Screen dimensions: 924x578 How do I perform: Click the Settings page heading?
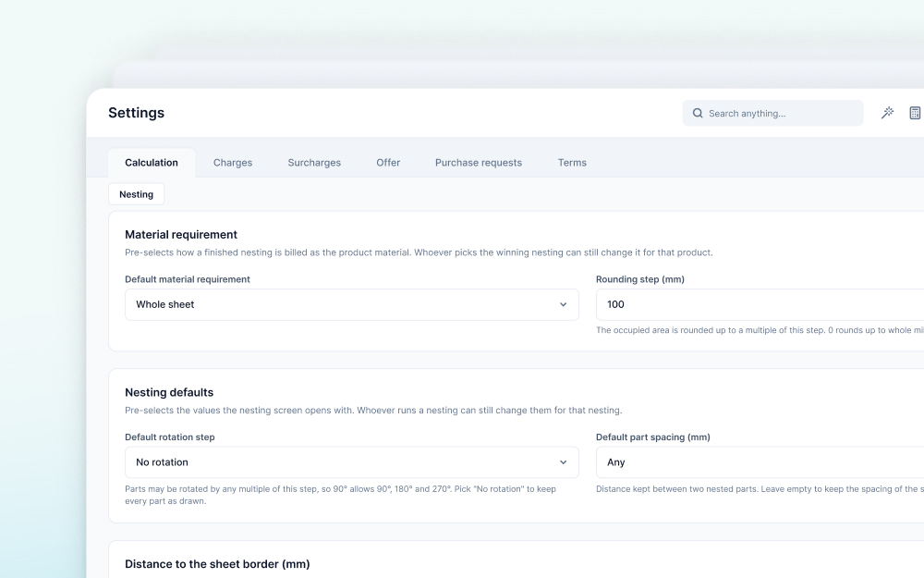pyautogui.click(x=136, y=113)
